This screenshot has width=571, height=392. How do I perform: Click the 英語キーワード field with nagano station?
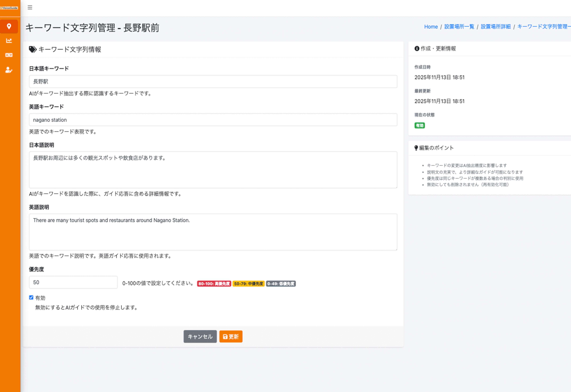213,120
